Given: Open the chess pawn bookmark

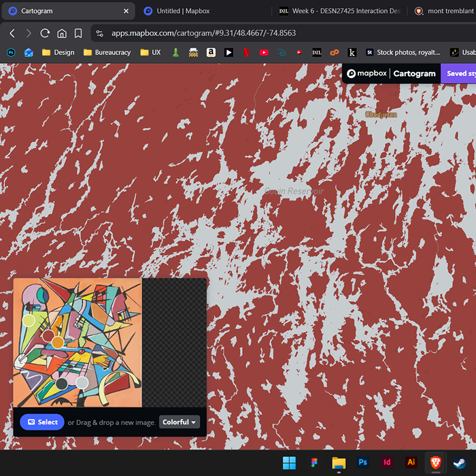Looking at the screenshot, I should click(175, 52).
